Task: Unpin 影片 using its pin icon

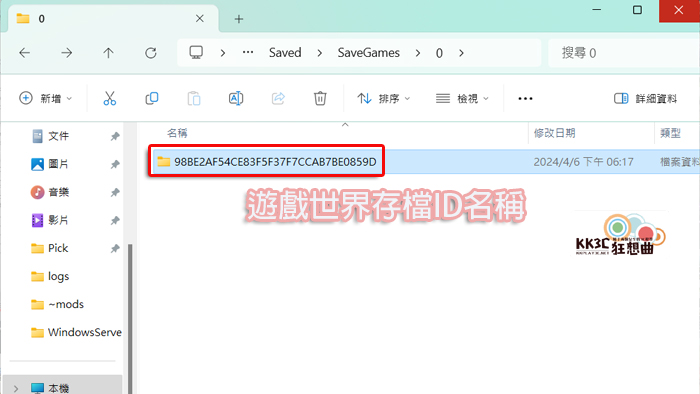Action: 115,220
